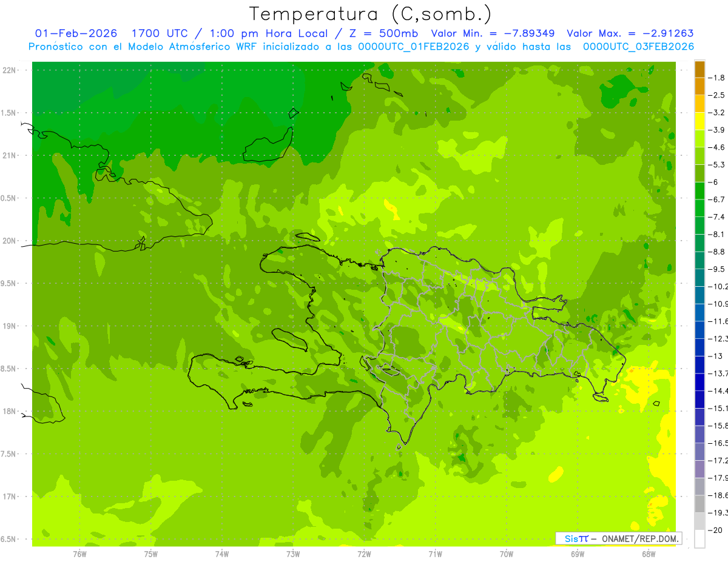728x562 pixels.
Task: Click the "68W" longitude axis label
Action: coord(649,554)
